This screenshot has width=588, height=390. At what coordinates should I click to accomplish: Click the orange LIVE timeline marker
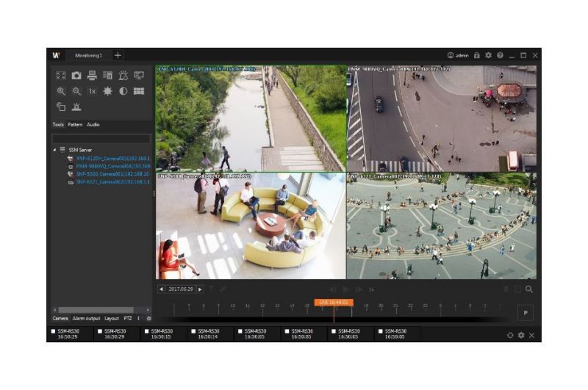click(333, 302)
